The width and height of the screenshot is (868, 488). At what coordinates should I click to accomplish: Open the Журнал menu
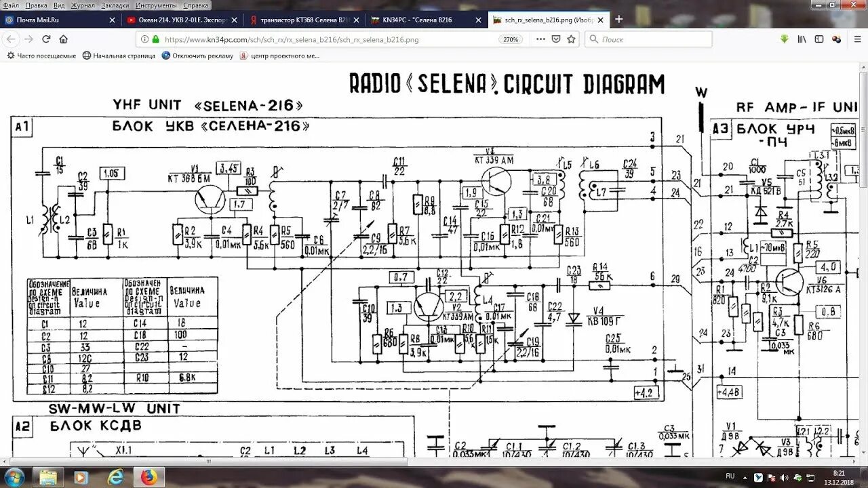[83, 5]
